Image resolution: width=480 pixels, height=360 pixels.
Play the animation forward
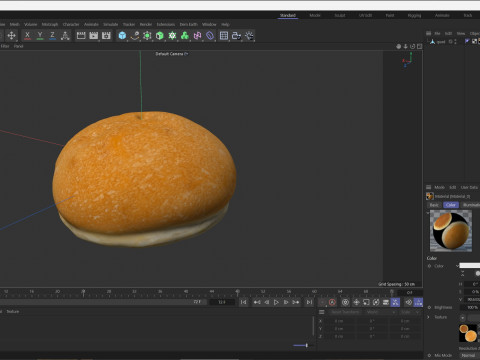coord(276,302)
